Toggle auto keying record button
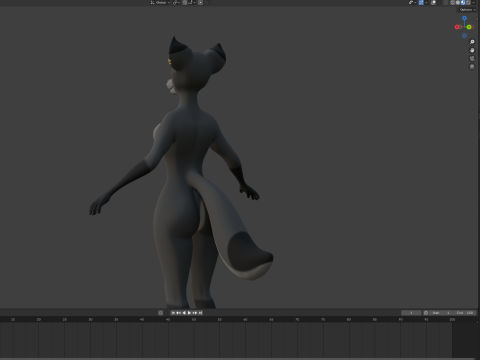Screen dimensions: 480x360 [x=161, y=313]
